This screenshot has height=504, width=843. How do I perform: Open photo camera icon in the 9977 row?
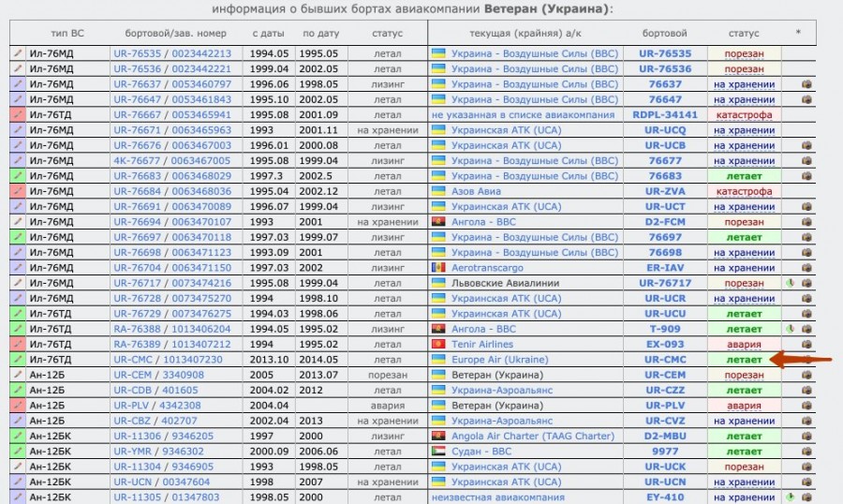[x=806, y=452]
